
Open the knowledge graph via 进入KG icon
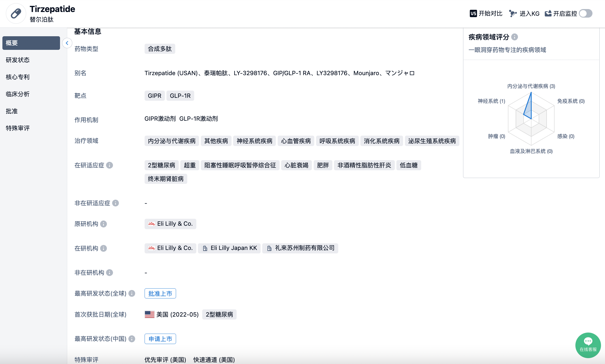[x=513, y=14]
